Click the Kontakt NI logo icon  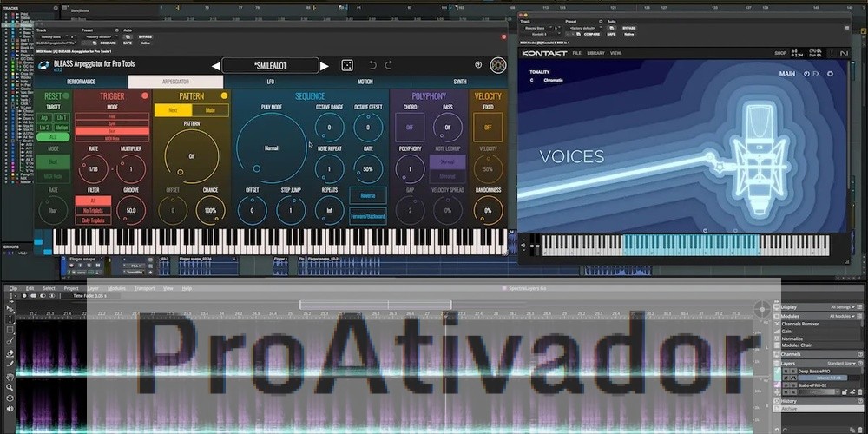(844, 53)
